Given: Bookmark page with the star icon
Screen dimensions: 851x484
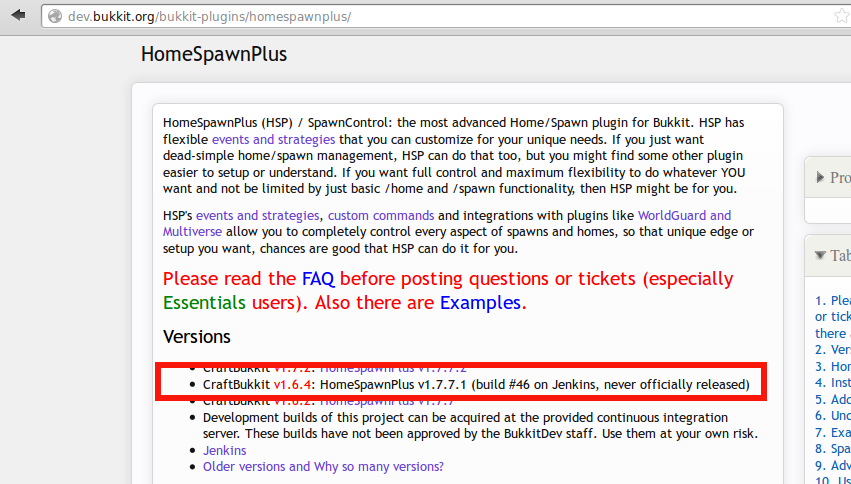Looking at the screenshot, I should coord(842,16).
